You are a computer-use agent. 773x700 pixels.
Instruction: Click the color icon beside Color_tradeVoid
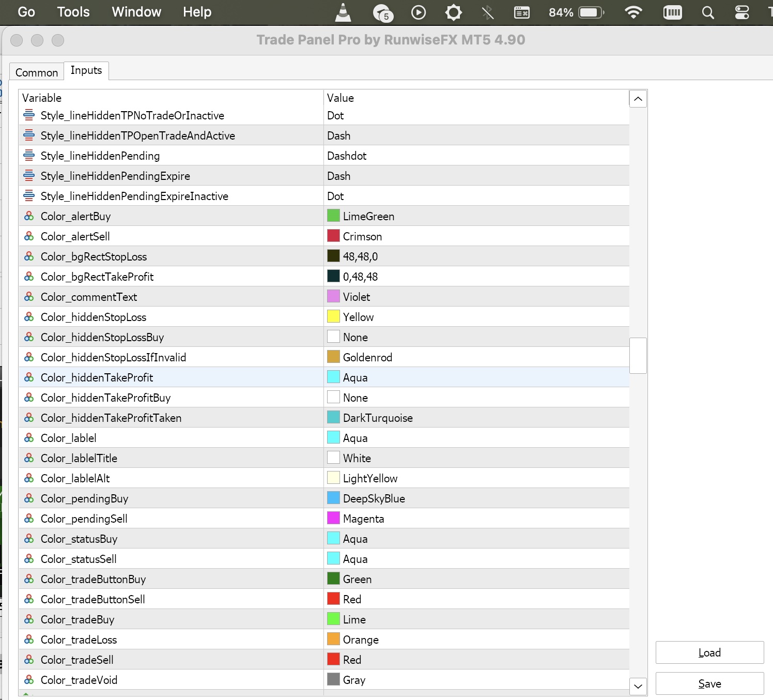pyautogui.click(x=29, y=680)
